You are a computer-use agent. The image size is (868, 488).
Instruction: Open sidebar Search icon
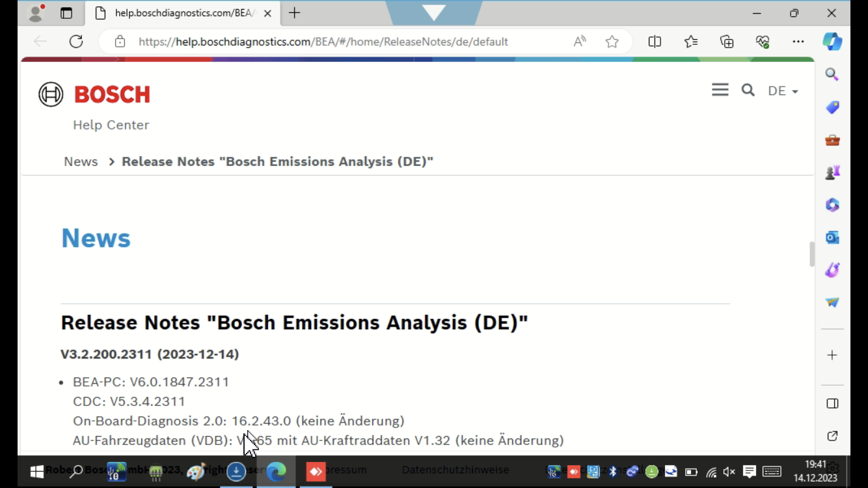click(x=832, y=75)
